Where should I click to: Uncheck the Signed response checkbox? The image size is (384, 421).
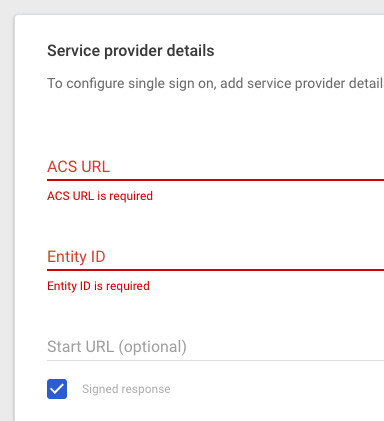pos(57,389)
